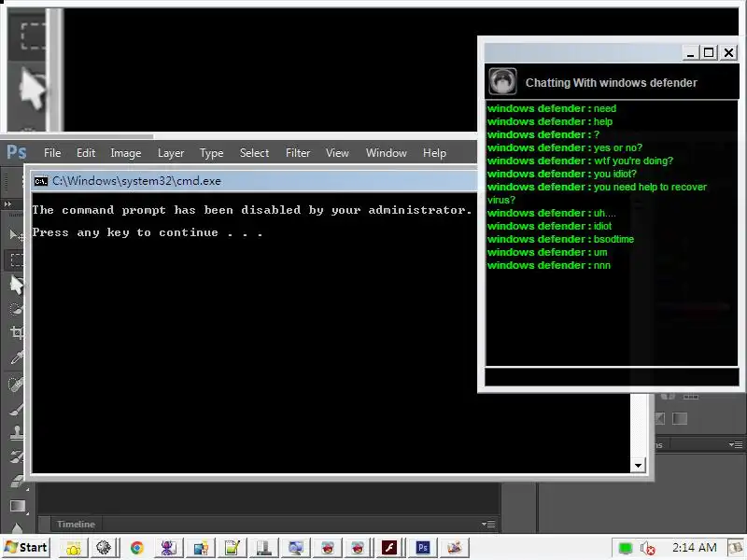Viewport: 747px width, 560px height.
Task: Open the Image menu
Action: [x=126, y=153]
